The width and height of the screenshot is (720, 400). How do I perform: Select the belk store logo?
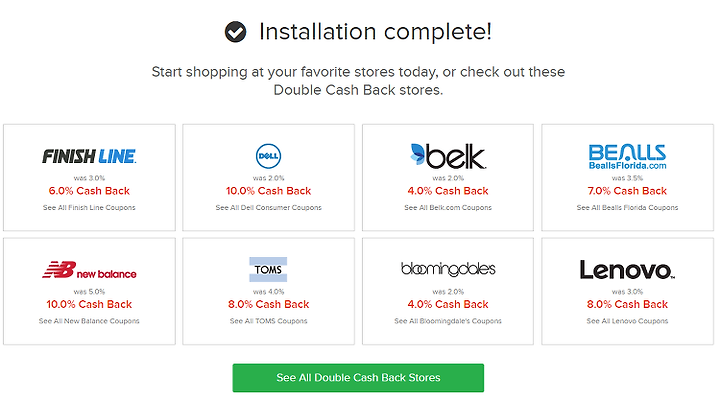point(448,156)
